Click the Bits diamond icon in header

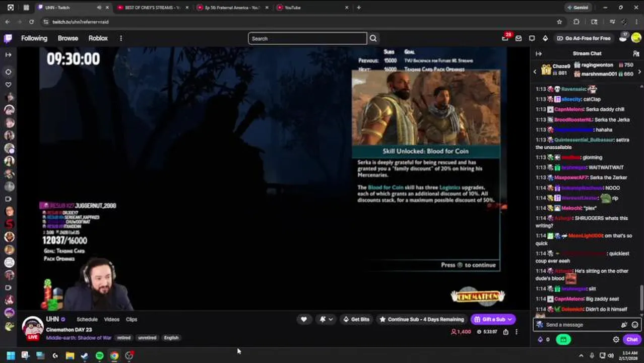[545, 38]
